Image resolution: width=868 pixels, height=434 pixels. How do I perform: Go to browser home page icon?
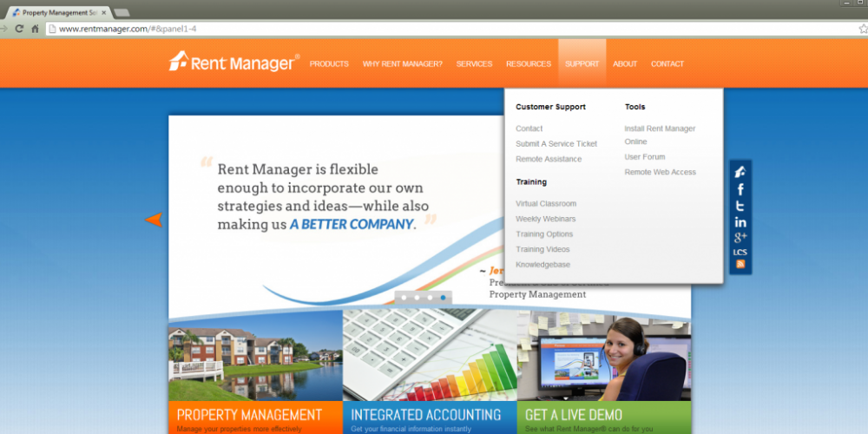(35, 29)
